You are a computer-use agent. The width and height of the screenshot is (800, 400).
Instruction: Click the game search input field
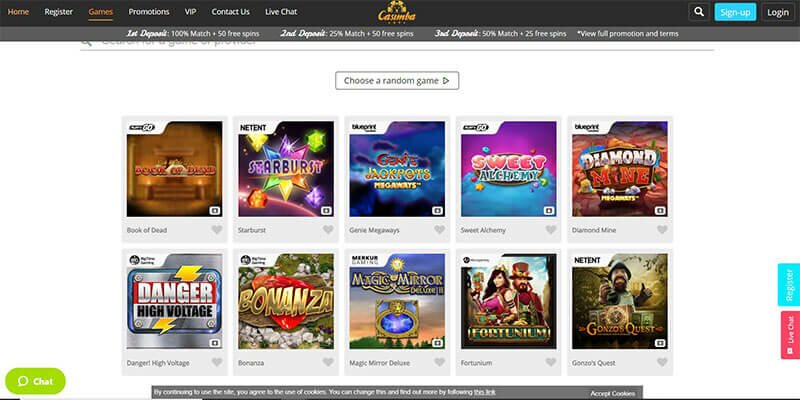397,43
